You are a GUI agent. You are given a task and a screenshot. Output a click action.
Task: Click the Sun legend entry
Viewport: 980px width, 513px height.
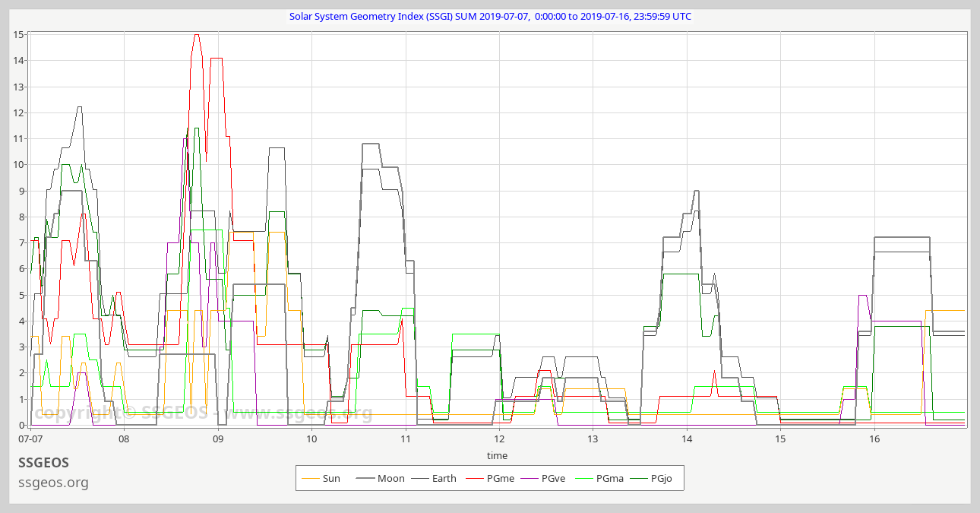click(321, 479)
